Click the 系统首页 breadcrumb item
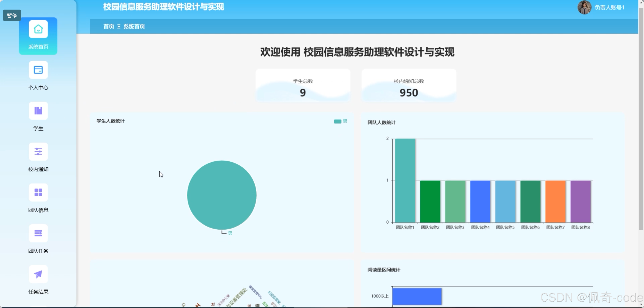The image size is (644, 308). coord(134,26)
